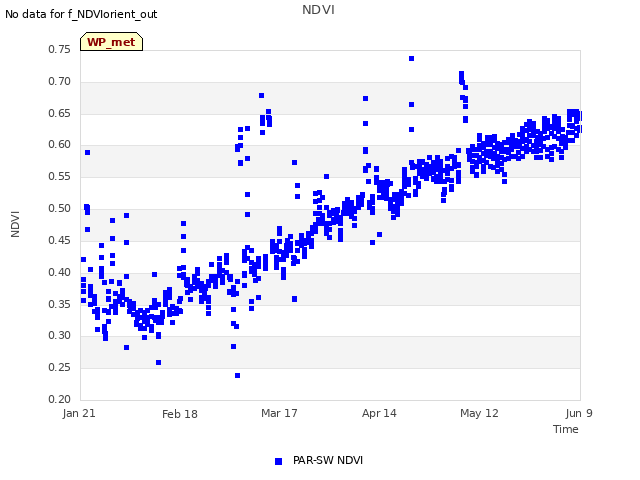Click the vertical NDVI axis label

15,224
